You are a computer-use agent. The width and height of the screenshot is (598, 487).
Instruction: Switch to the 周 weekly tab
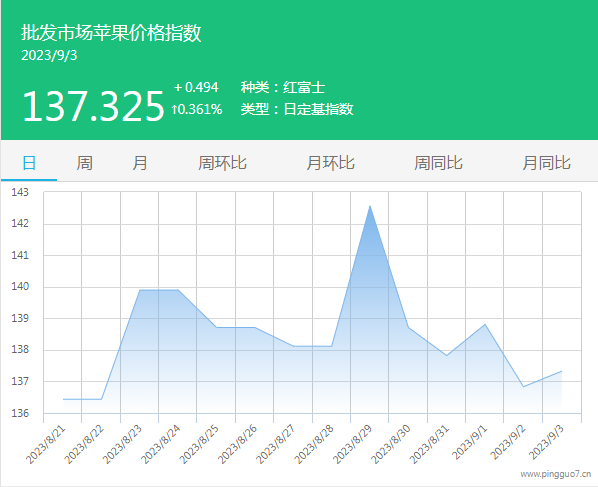click(84, 163)
